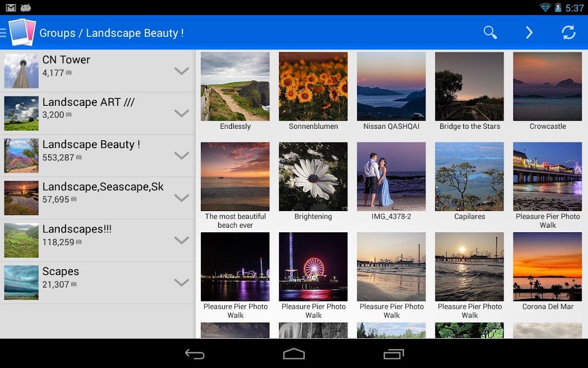Open the Landscape,Seascape,Sk group thumbnail
Viewport: 588px width, 368px height.
click(x=21, y=198)
